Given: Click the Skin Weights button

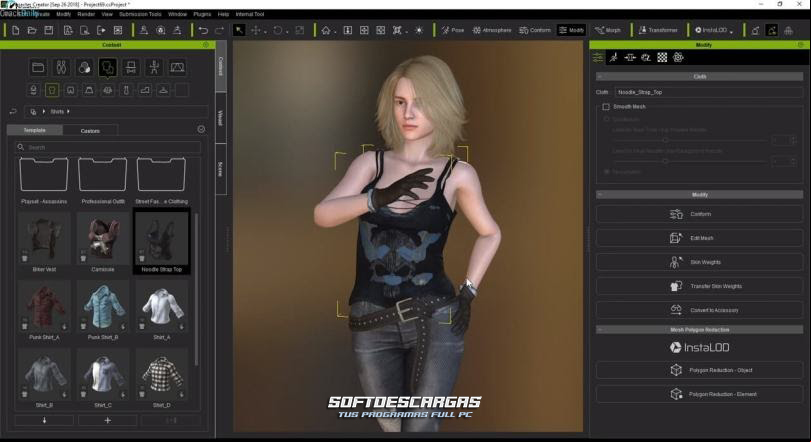Looking at the screenshot, I should pos(700,262).
